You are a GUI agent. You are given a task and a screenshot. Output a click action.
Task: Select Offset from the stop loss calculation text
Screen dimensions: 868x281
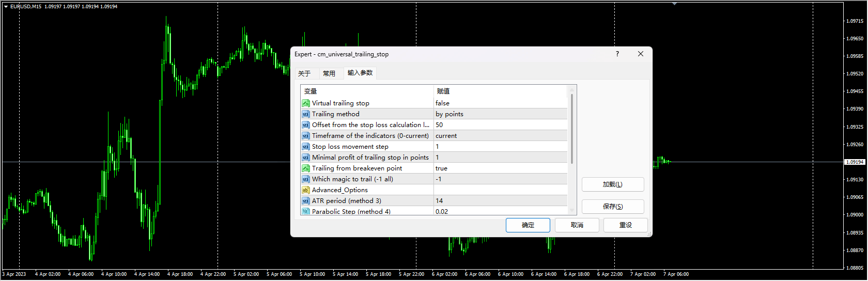point(370,125)
